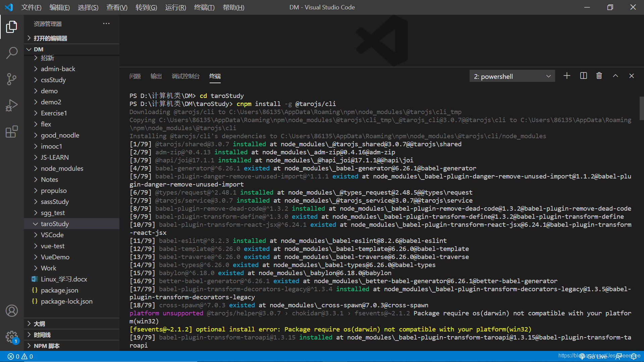This screenshot has height=362, width=644.
Task: Collapse the DM workspace folder
Action: 72,49
